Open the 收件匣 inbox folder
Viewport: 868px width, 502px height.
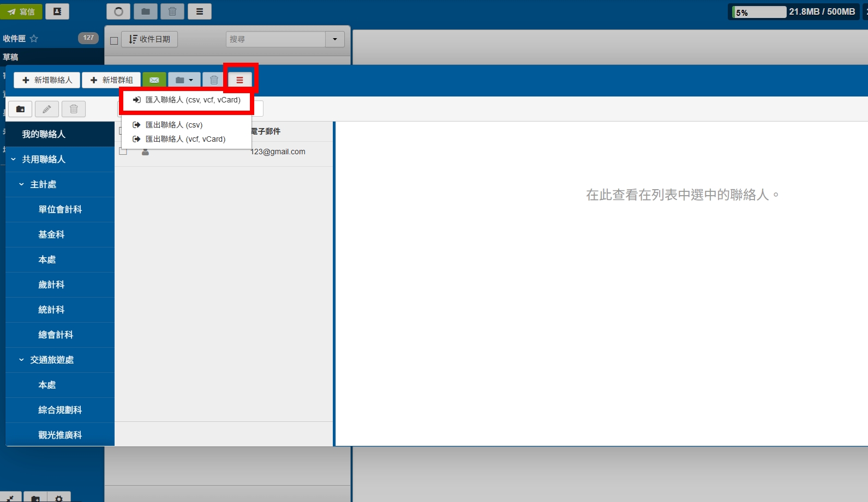[14, 38]
